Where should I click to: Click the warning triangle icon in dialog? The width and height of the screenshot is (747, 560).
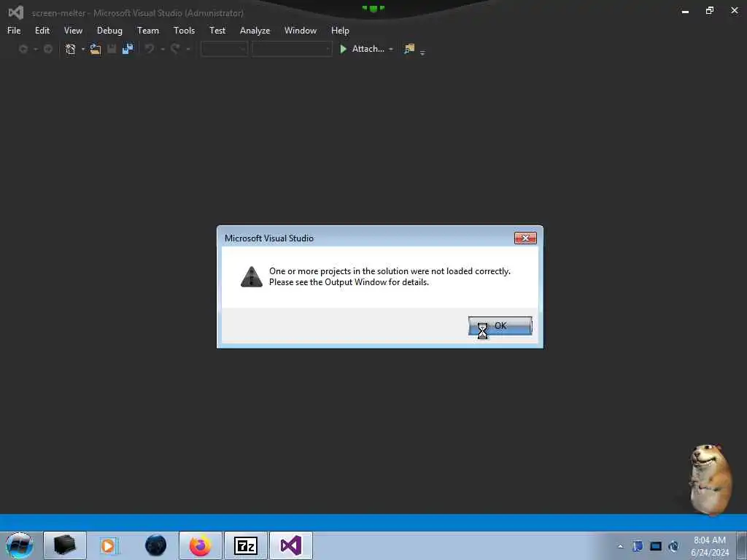coord(252,276)
